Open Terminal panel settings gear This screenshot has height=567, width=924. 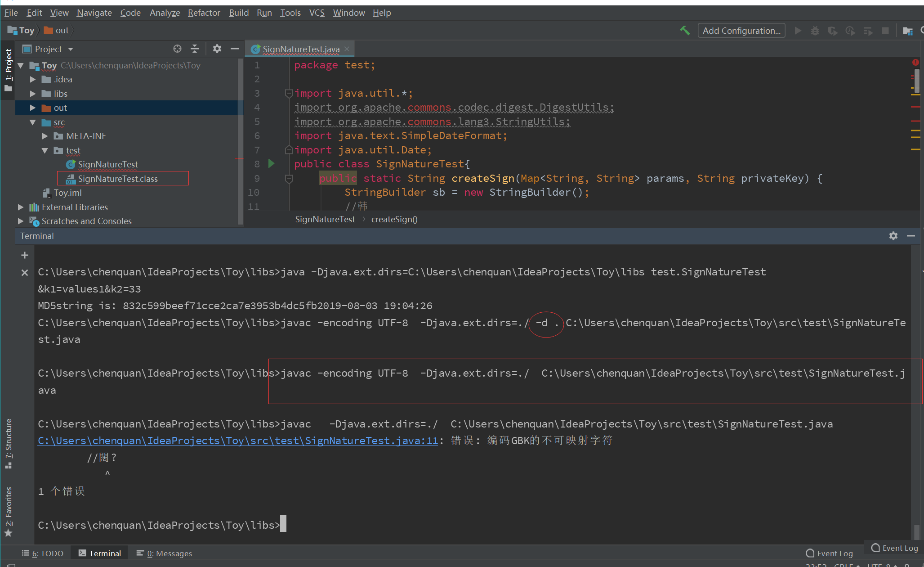[x=893, y=236]
